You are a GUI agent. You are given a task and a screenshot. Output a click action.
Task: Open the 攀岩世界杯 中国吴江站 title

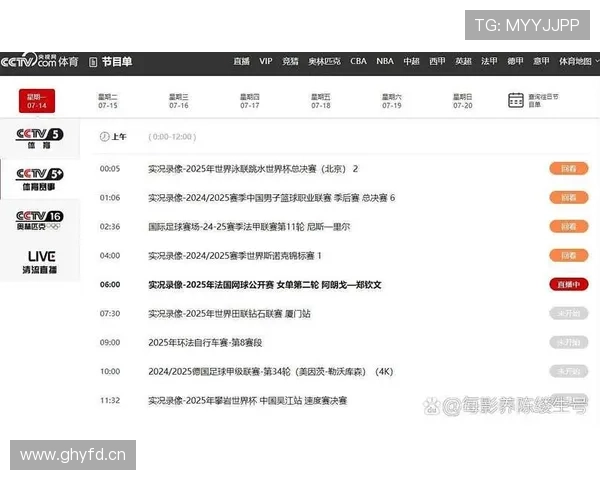pos(248,401)
